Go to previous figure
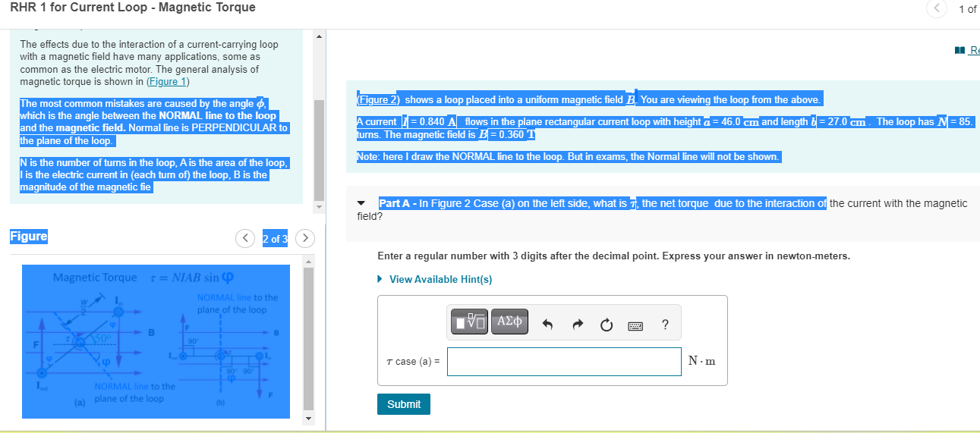Screen dimensions: 980x433 tap(246, 239)
